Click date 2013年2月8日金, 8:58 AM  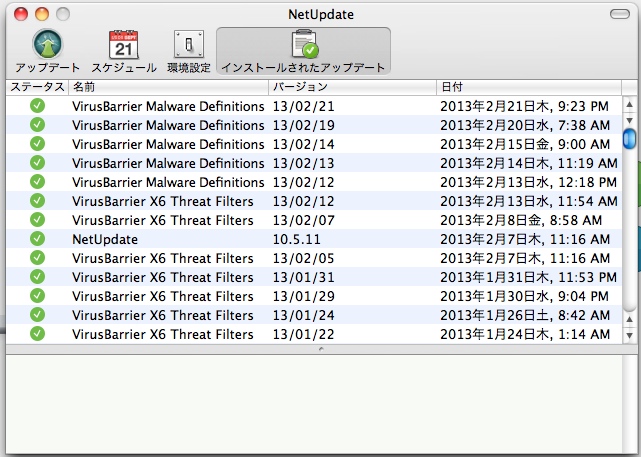coord(521,220)
